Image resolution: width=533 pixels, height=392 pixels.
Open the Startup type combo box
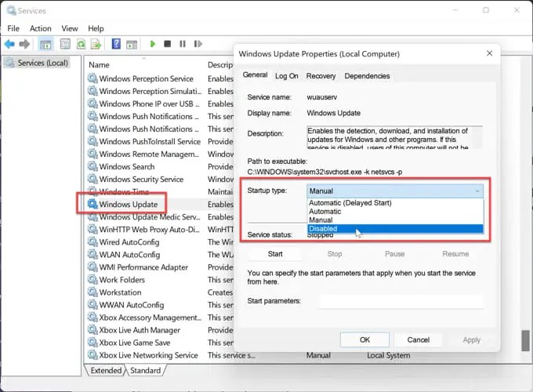[394, 191]
